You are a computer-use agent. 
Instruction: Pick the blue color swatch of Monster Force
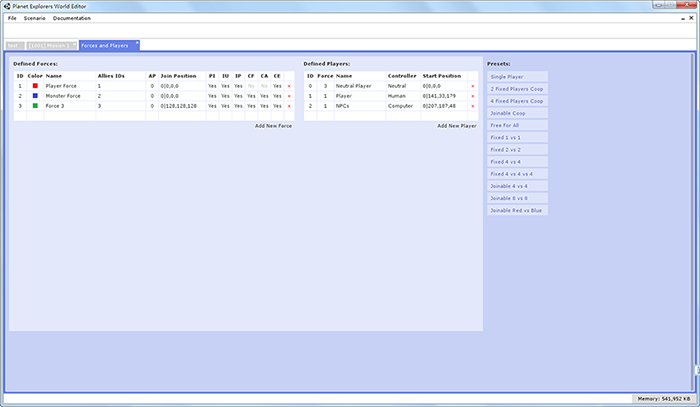(x=35, y=96)
